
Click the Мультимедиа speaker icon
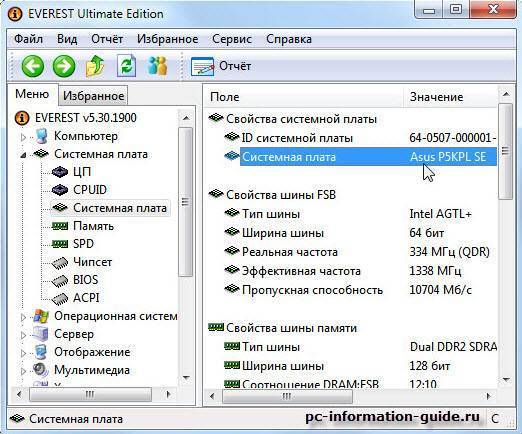coord(41,369)
